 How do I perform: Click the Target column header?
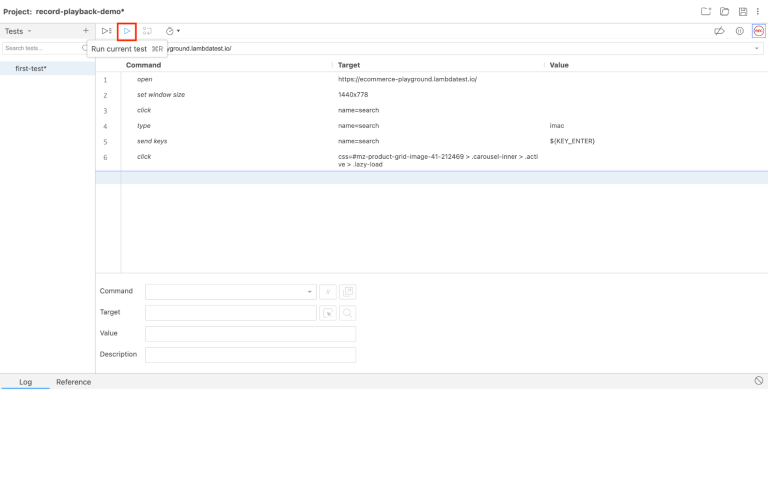(349, 65)
